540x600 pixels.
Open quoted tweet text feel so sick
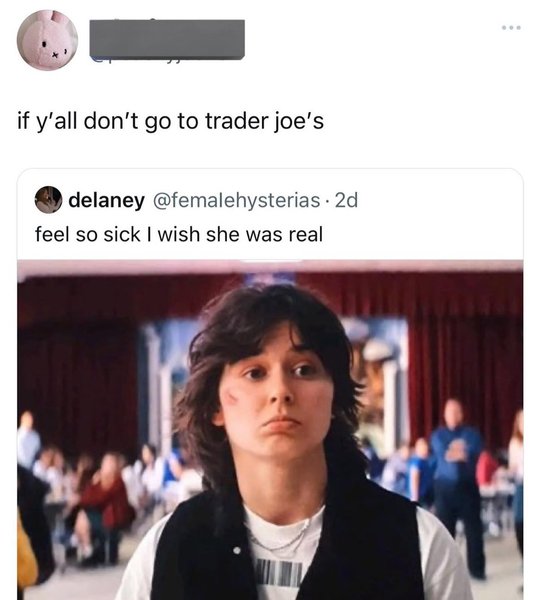(x=179, y=234)
